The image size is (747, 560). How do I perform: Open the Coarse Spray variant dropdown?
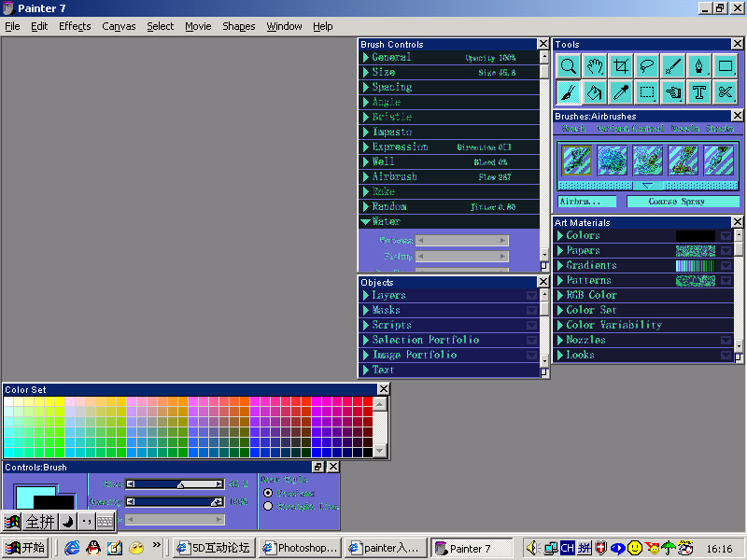[x=683, y=202]
